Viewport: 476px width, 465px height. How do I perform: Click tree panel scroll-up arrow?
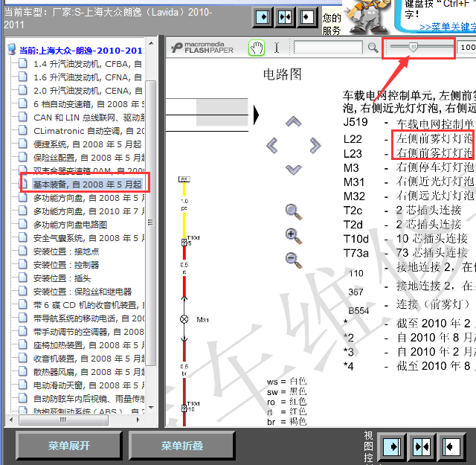point(151,43)
